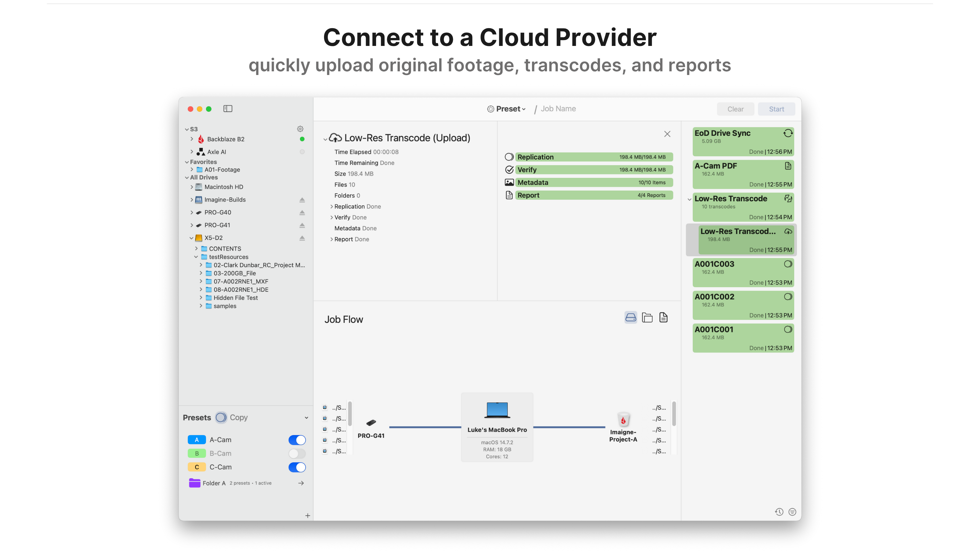This screenshot has height=551, width=980.
Task: Collapse Low-Res Transcode job group
Action: click(689, 199)
